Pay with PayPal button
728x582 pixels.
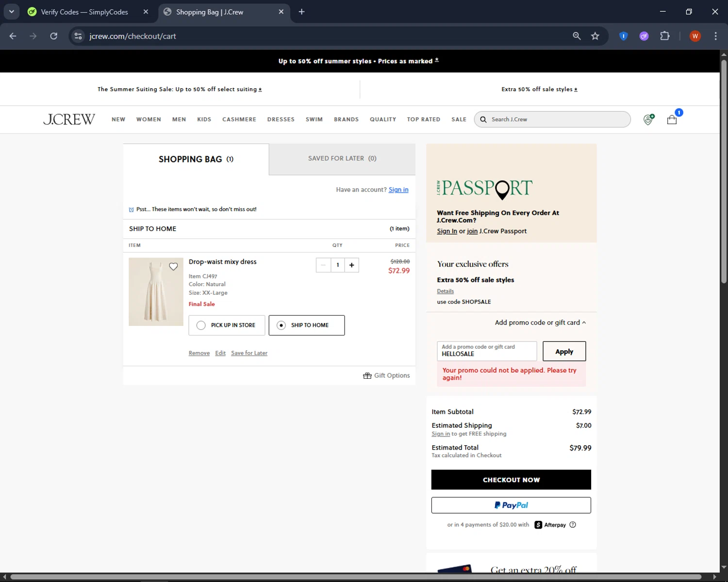pyautogui.click(x=511, y=505)
